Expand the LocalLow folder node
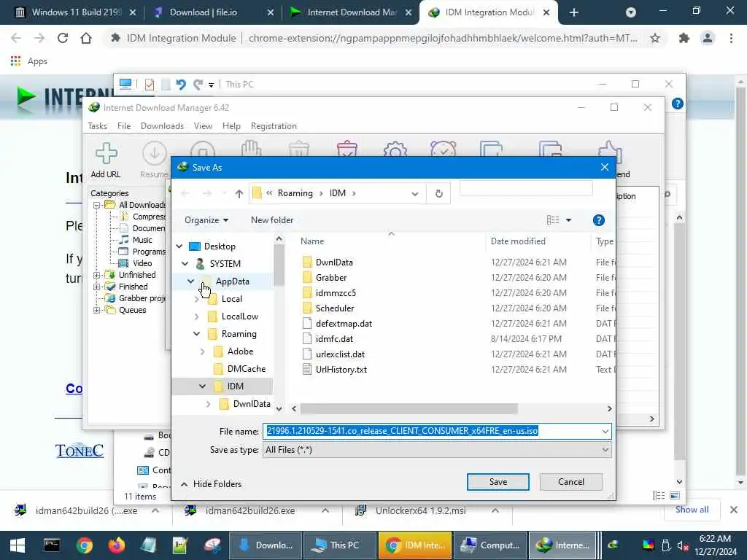 click(x=196, y=316)
